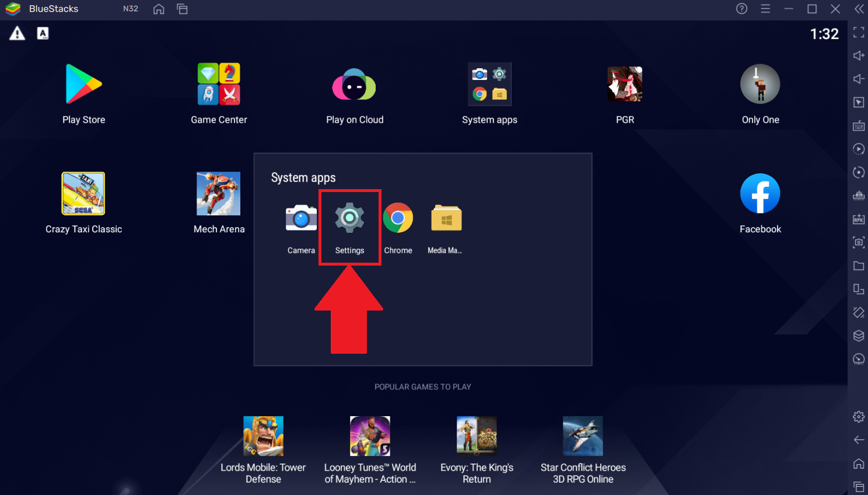Click the 1:32 clock text

[x=824, y=34]
